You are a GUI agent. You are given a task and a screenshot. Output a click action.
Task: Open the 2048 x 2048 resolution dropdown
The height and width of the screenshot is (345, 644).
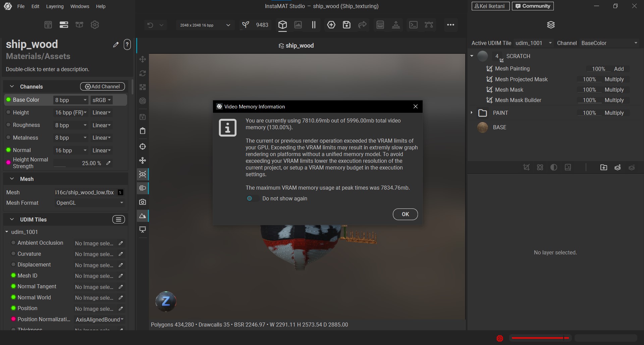coord(205,25)
